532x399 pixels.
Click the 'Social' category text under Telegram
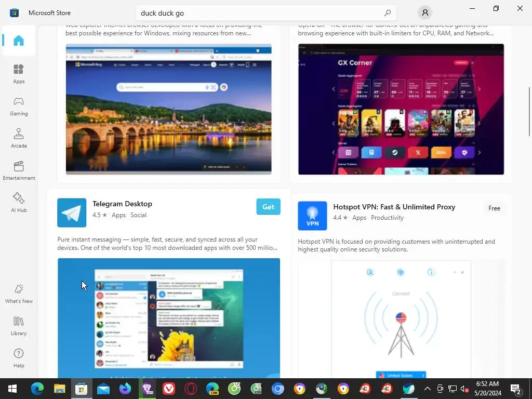point(138,215)
